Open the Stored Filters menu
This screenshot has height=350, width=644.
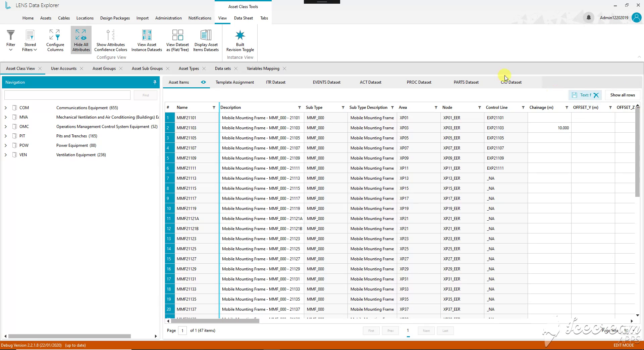pos(30,40)
